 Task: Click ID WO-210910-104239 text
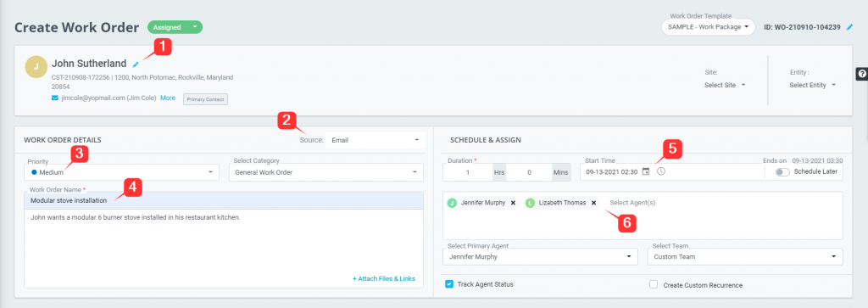click(x=802, y=26)
